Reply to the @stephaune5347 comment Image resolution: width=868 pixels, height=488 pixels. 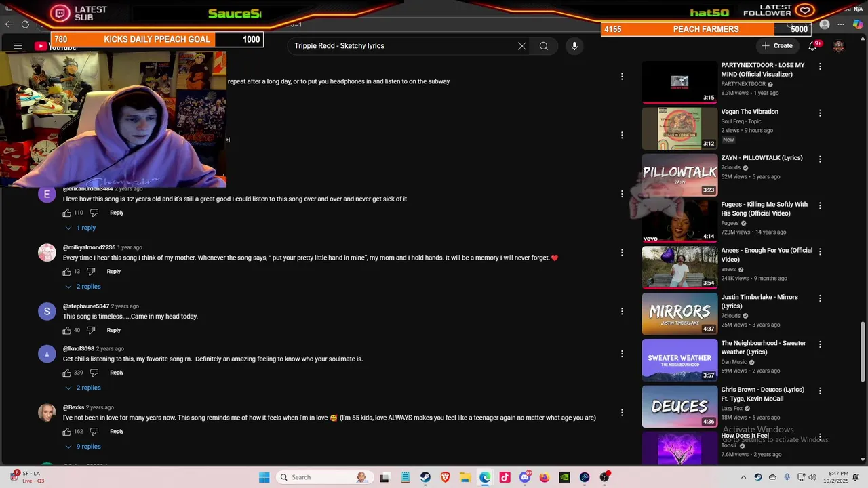pos(113,331)
